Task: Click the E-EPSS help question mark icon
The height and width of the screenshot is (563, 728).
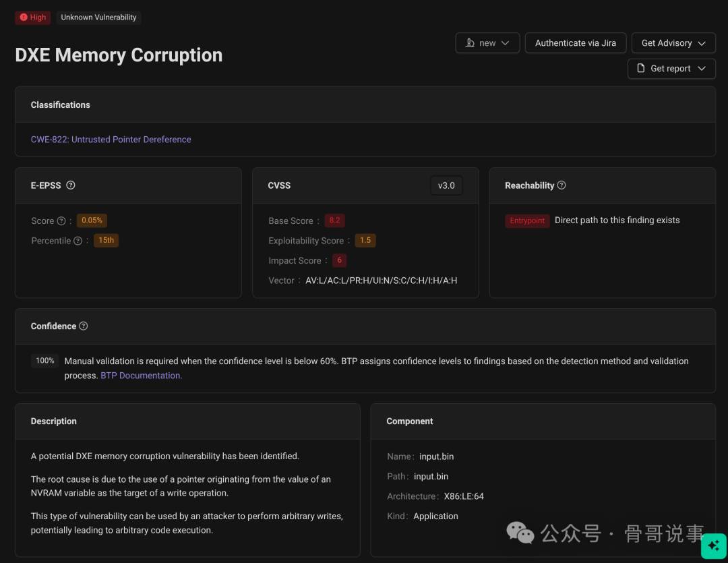Action: (71, 185)
